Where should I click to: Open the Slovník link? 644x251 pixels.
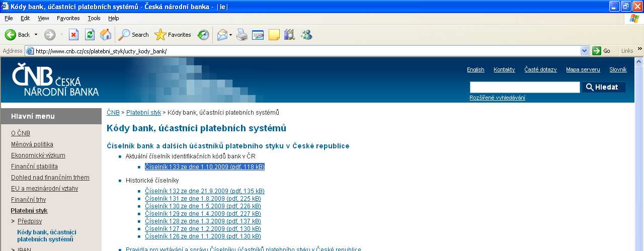(618, 70)
